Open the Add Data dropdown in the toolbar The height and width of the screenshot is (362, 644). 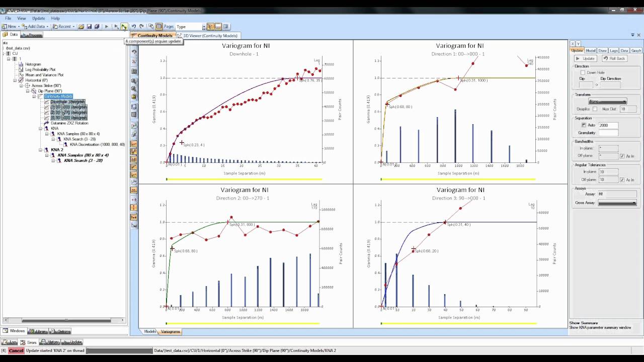47,26
